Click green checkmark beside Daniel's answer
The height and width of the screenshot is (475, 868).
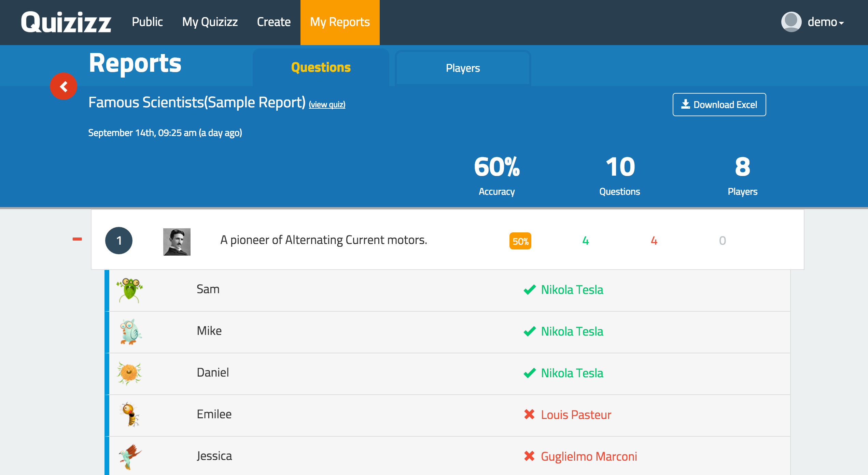click(530, 373)
